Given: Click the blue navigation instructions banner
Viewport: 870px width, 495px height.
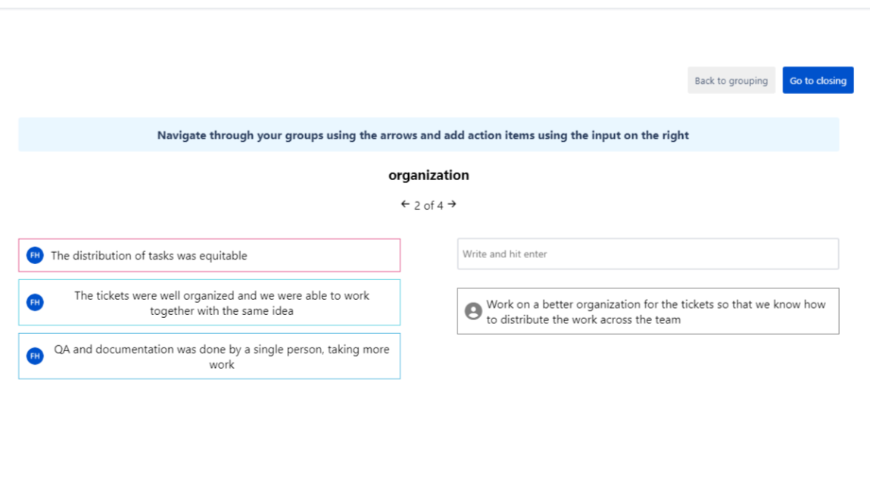Looking at the screenshot, I should click(x=428, y=135).
